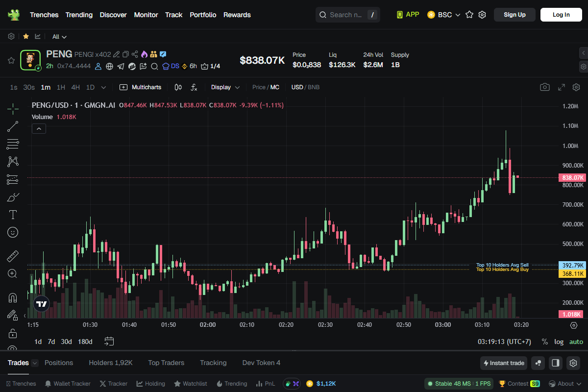Select the 4H timeframe
The image size is (588, 392).
click(75, 87)
